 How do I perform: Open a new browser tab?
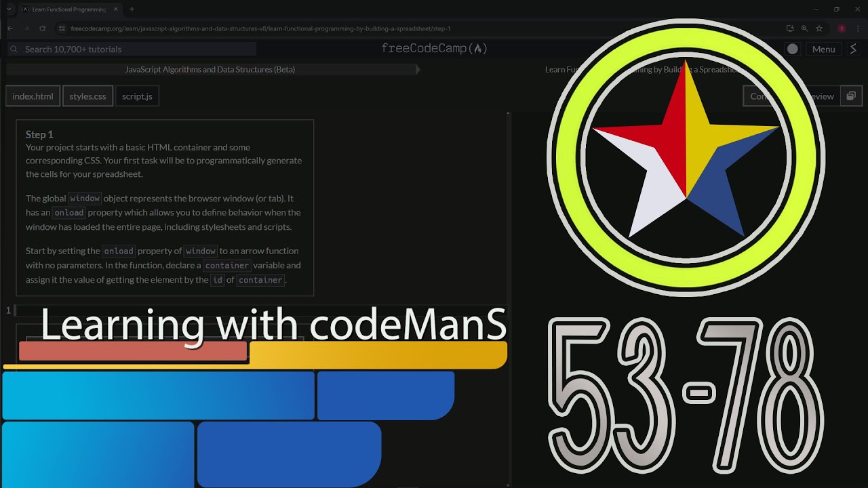(x=132, y=9)
